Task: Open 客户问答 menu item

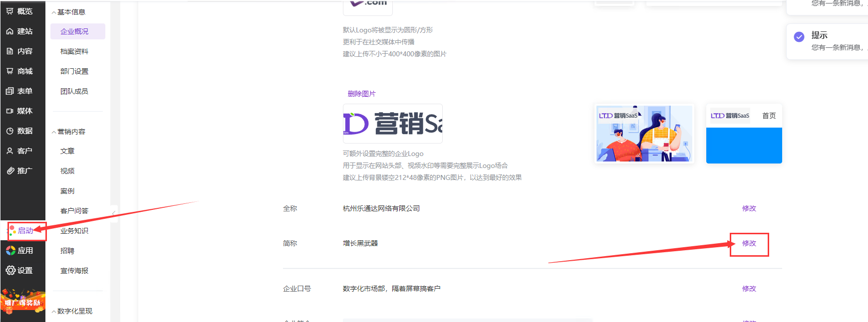Action: [74, 211]
